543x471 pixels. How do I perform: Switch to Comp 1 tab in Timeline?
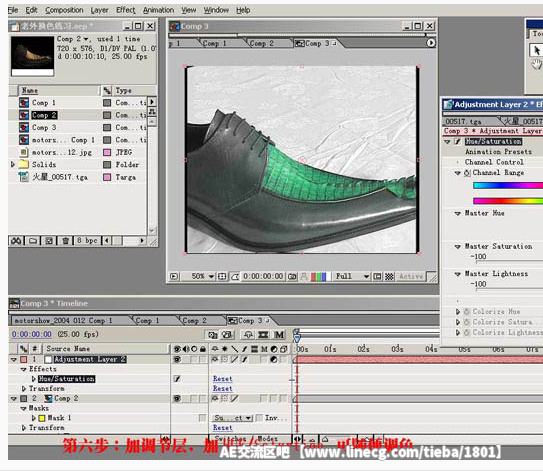(x=147, y=321)
